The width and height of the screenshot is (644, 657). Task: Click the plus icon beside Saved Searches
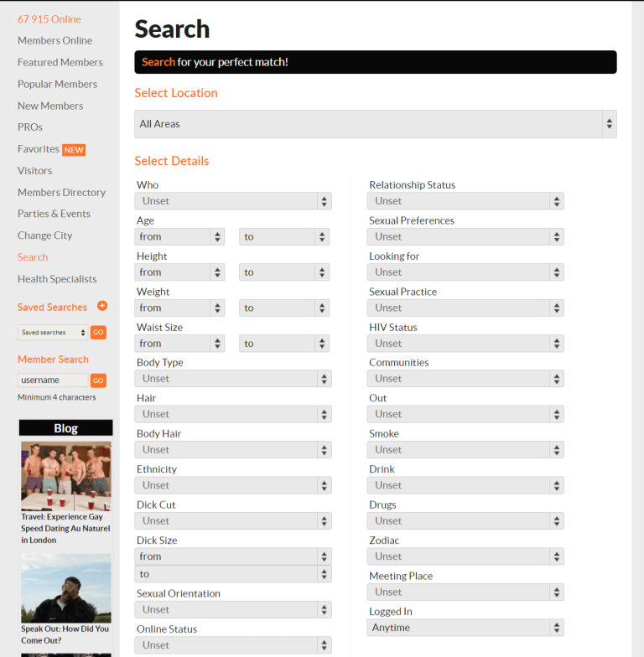(102, 306)
